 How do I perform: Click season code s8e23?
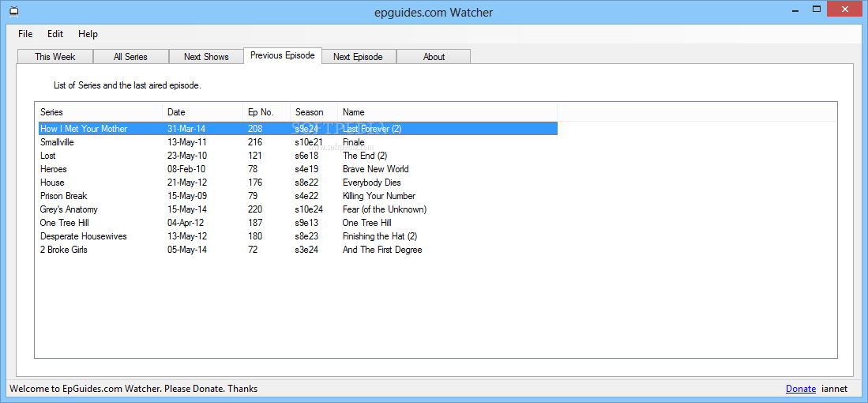click(306, 235)
